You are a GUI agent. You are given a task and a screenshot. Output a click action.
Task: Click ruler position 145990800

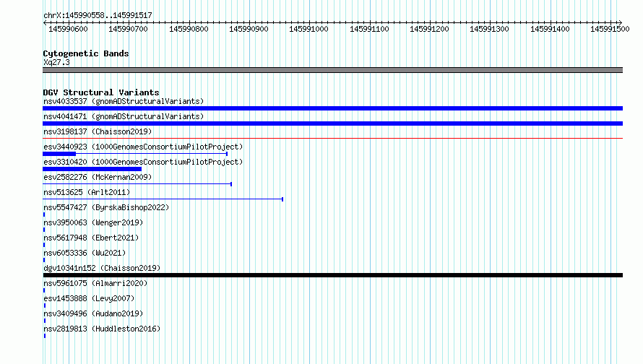coord(189,29)
